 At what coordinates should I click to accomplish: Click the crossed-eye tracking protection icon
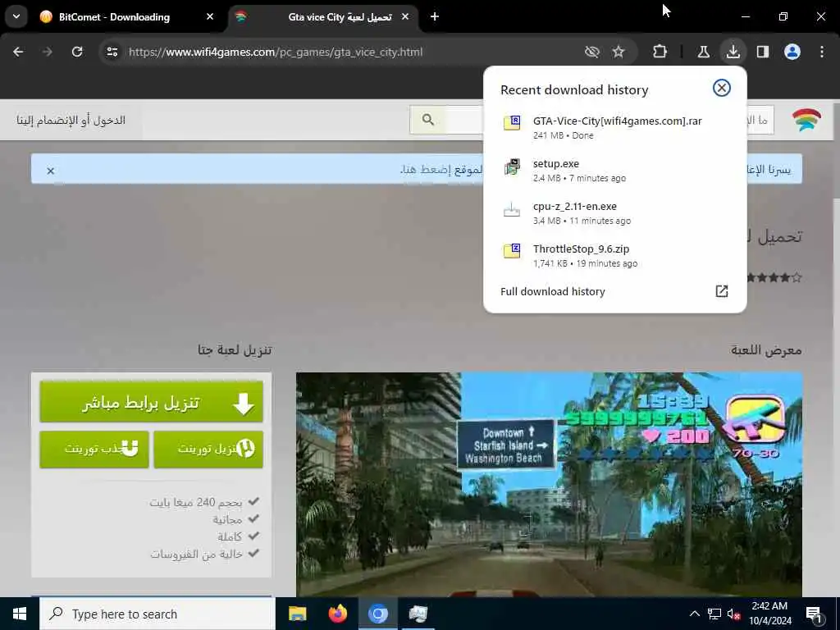tap(592, 52)
